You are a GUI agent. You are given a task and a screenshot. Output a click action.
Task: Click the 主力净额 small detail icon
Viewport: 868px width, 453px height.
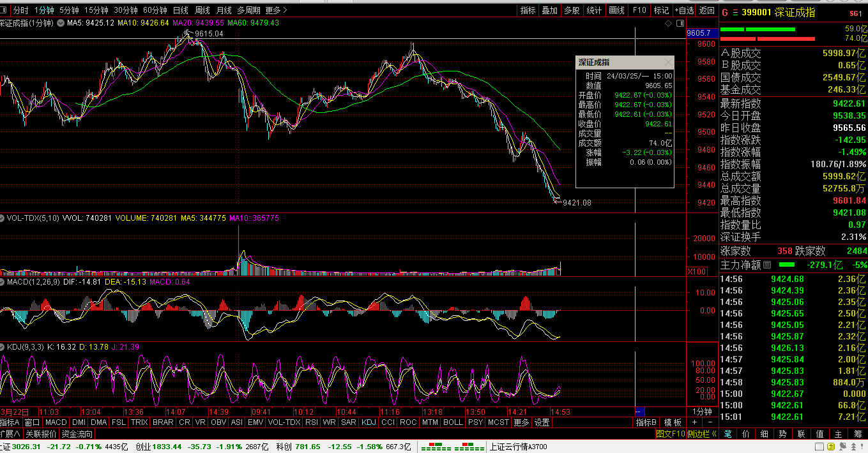[x=767, y=264]
